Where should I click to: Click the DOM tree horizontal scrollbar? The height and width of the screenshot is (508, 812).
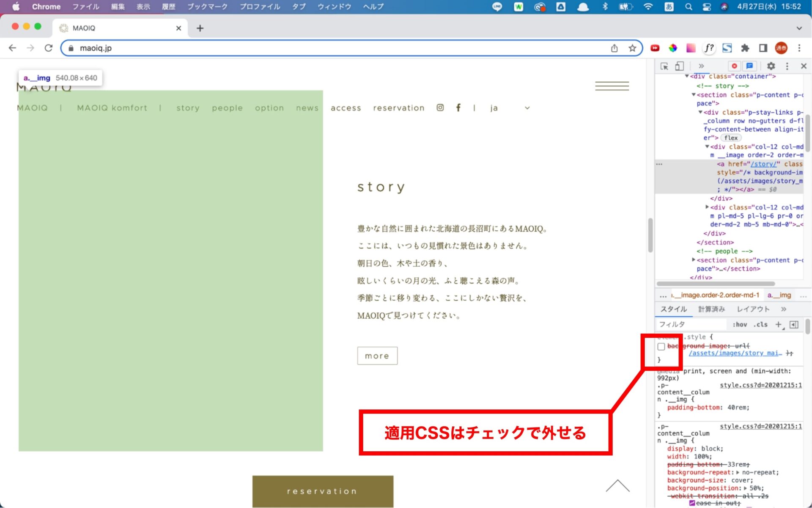pyautogui.click(x=716, y=284)
